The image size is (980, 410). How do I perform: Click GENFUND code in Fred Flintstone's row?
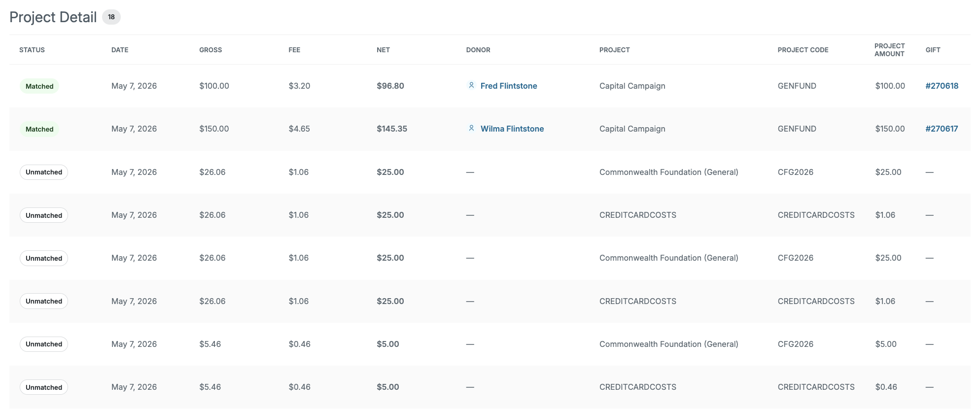point(797,86)
